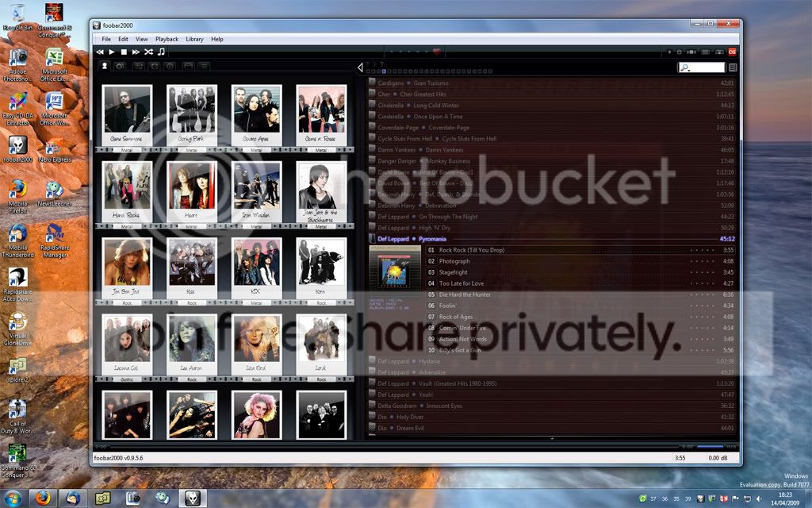Stop playback using the stop button

click(124, 52)
